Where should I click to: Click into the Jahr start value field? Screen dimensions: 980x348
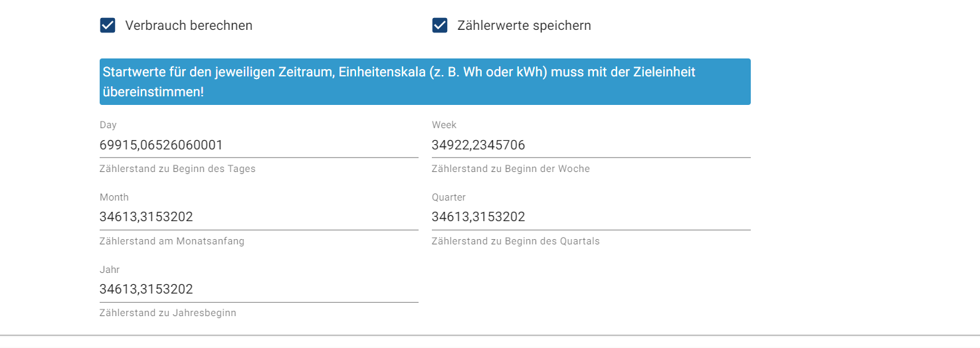pos(259,290)
